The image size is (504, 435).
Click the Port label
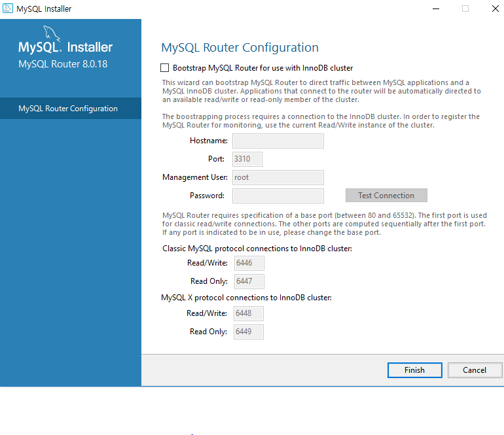pos(216,159)
